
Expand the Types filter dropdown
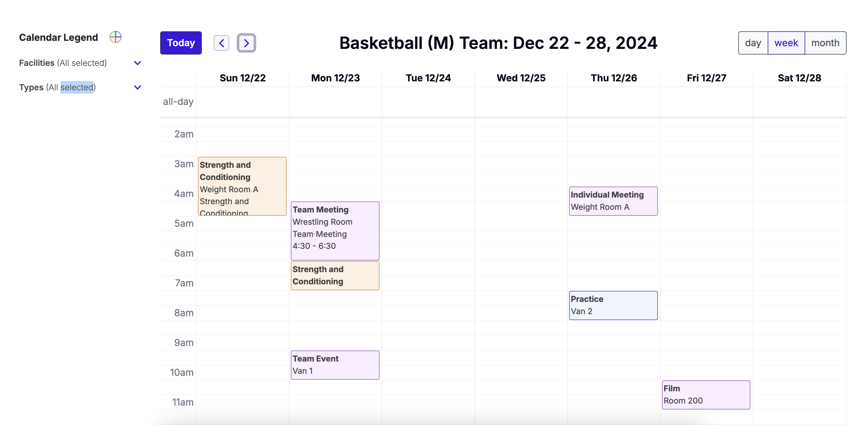pos(138,87)
